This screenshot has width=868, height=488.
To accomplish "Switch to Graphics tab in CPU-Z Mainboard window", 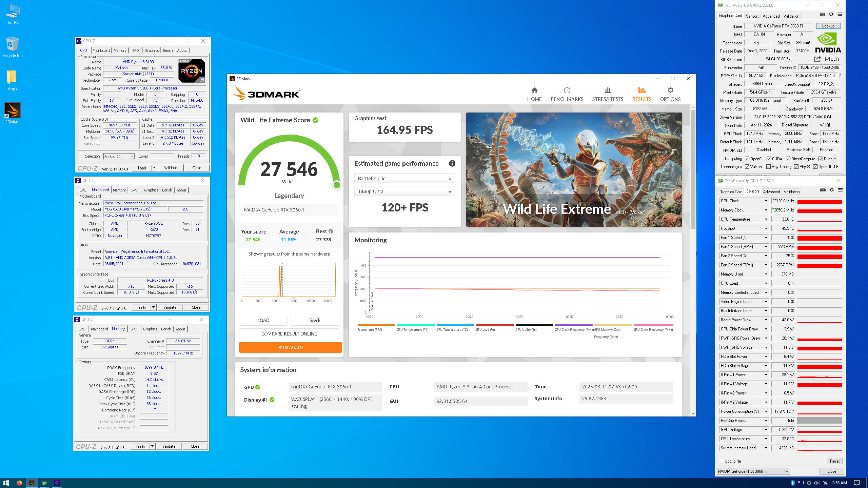I will point(151,190).
